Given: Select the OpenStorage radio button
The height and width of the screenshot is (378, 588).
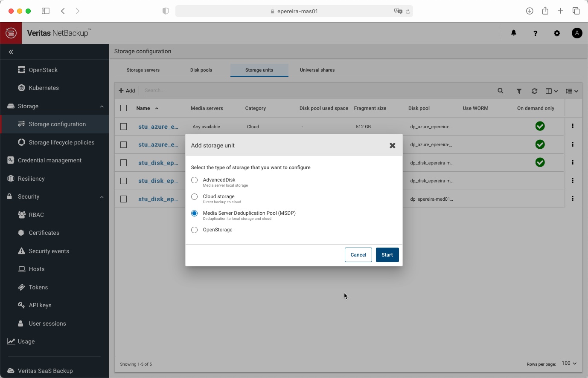Looking at the screenshot, I should (195, 230).
